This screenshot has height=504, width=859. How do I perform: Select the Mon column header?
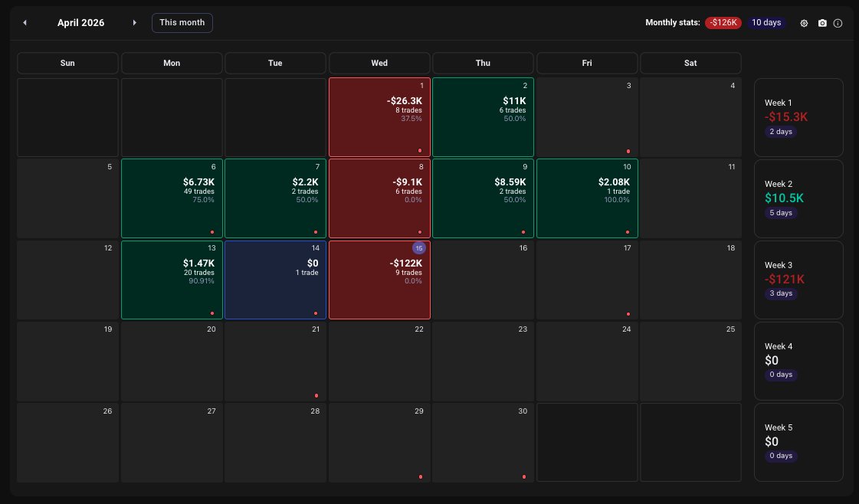pyautogui.click(x=172, y=63)
